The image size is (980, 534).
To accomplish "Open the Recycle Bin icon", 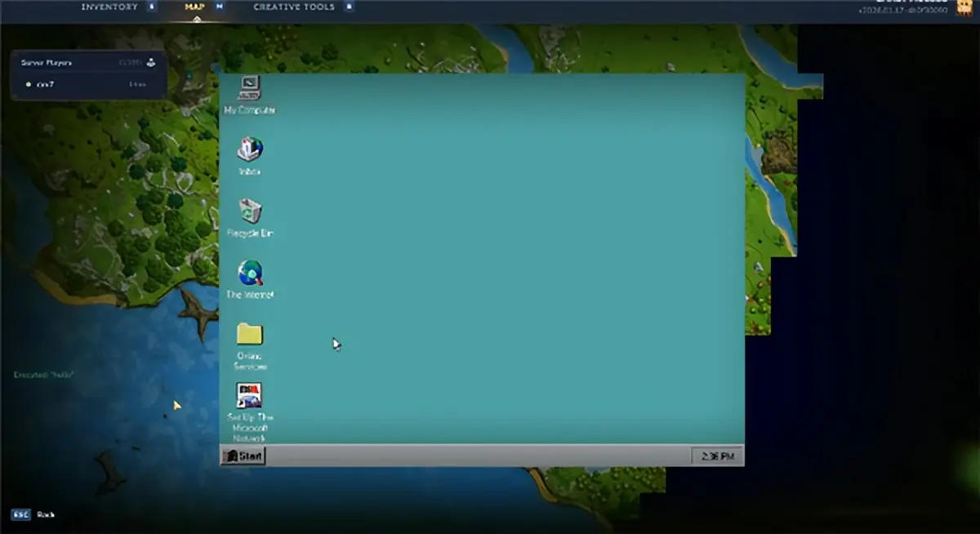I will [x=250, y=211].
